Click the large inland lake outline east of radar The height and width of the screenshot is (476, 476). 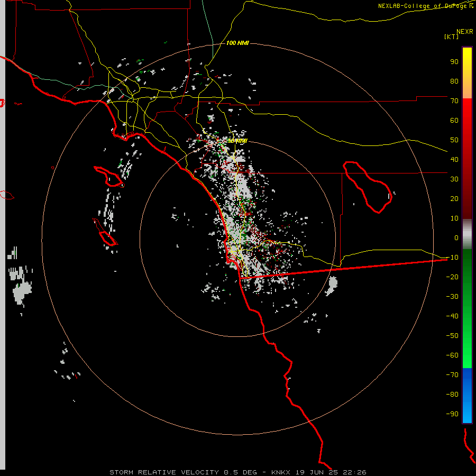point(368,187)
